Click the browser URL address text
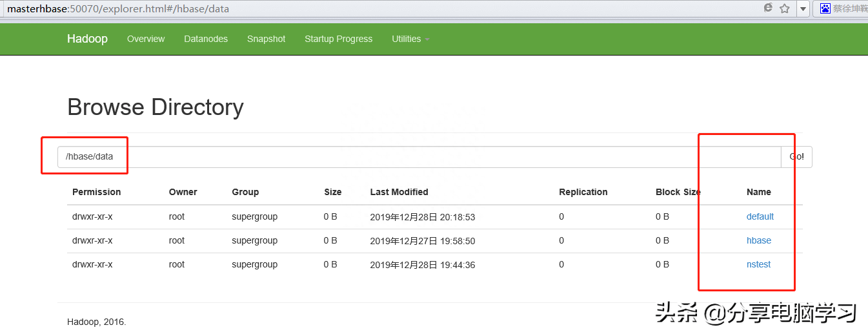This screenshot has width=868, height=334. coord(118,9)
